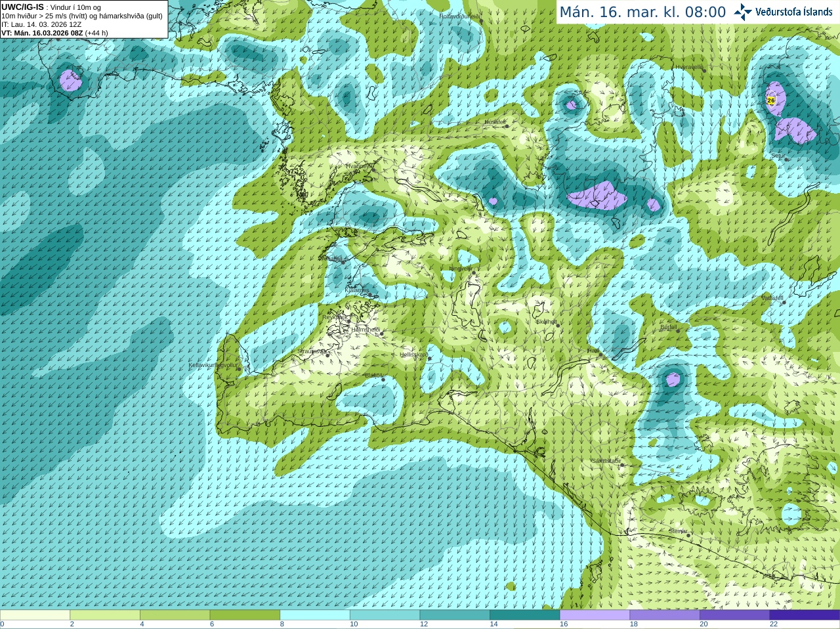This screenshot has width=840, height=629.
Task: Click the Húsafell station label
Action: (495, 122)
